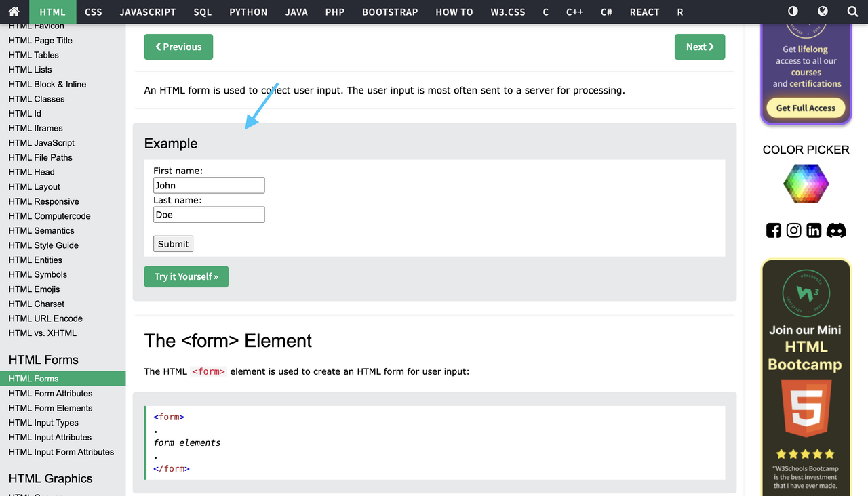Open the Color Picker tool
The width and height of the screenshot is (868, 496).
pos(806,184)
